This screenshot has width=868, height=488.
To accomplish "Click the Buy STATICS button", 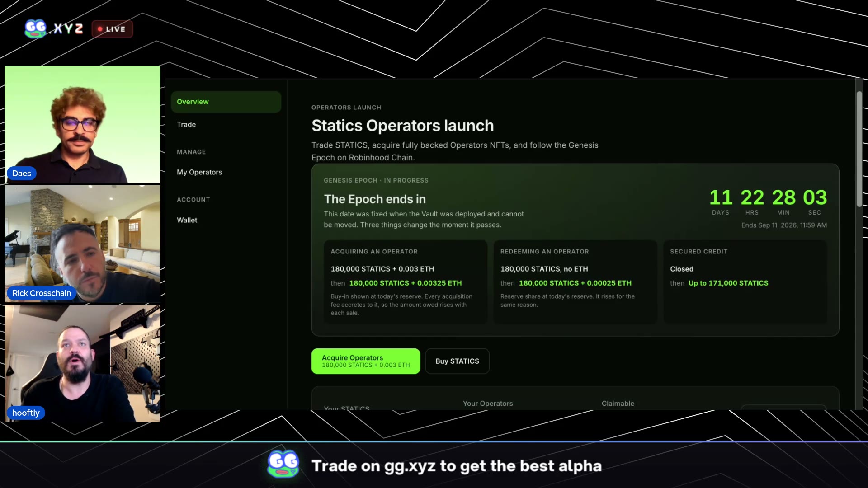I will (457, 361).
